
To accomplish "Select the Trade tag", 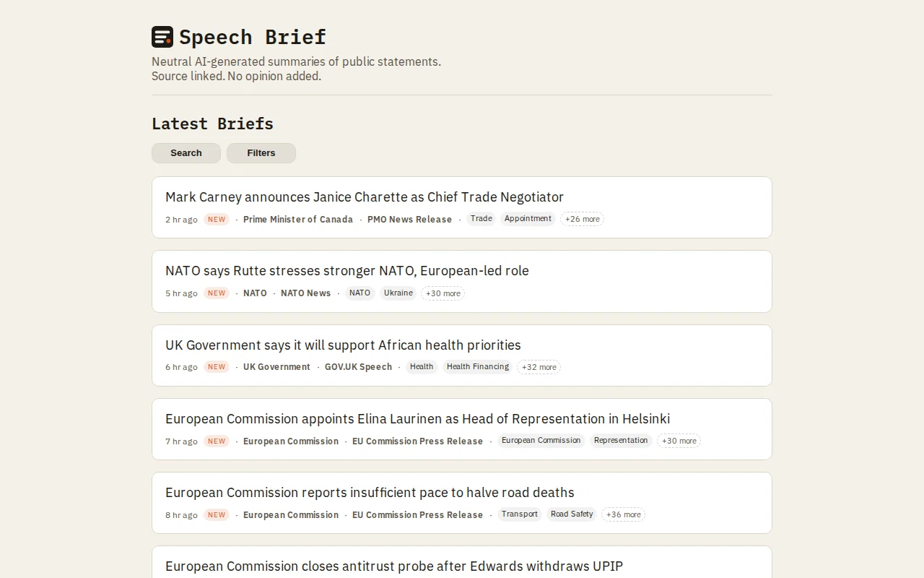I will click(x=481, y=219).
